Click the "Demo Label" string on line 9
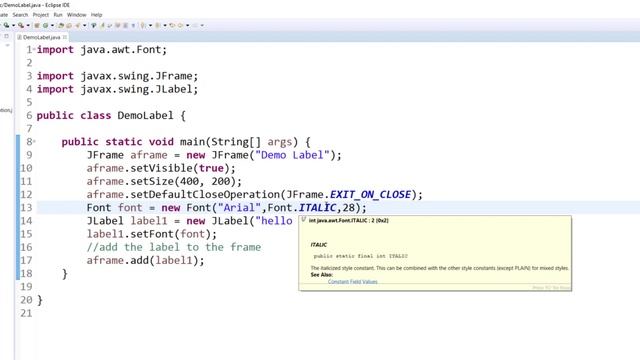The image size is (640, 360). click(x=292, y=155)
